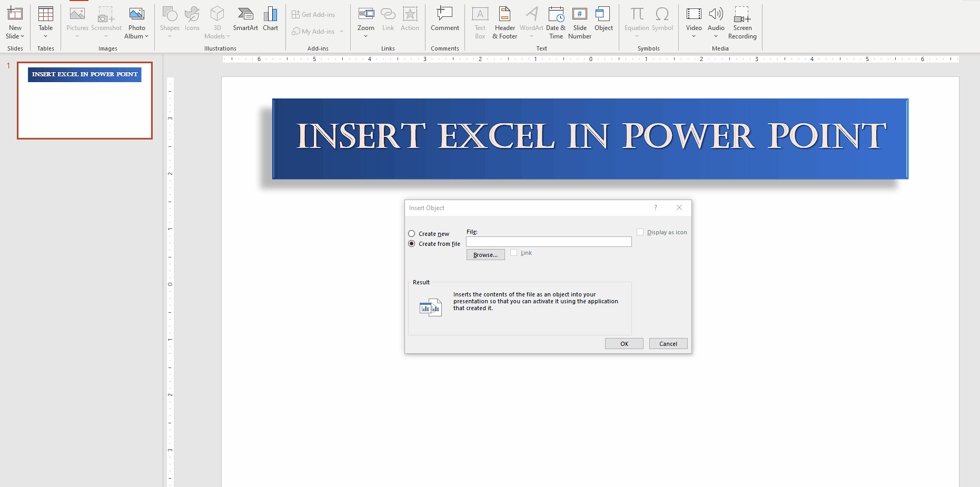980x487 pixels.
Task: Click the Shapes gallery icon
Action: (x=170, y=14)
